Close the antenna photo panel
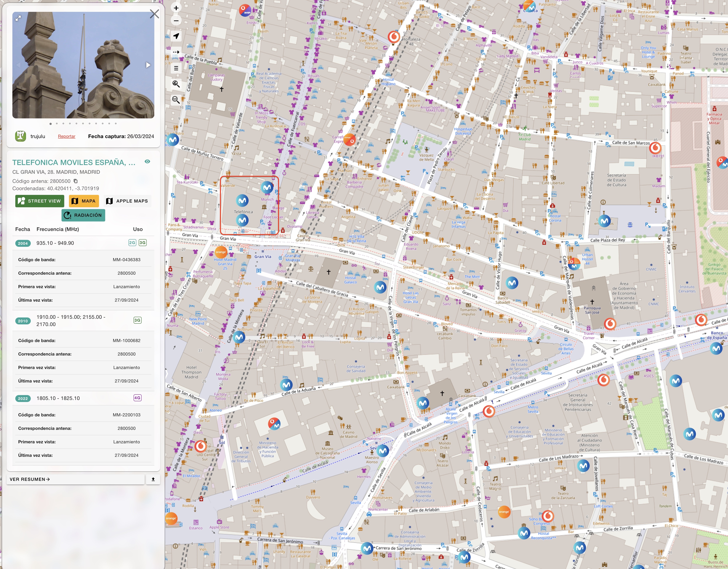The height and width of the screenshot is (569, 728). click(154, 14)
